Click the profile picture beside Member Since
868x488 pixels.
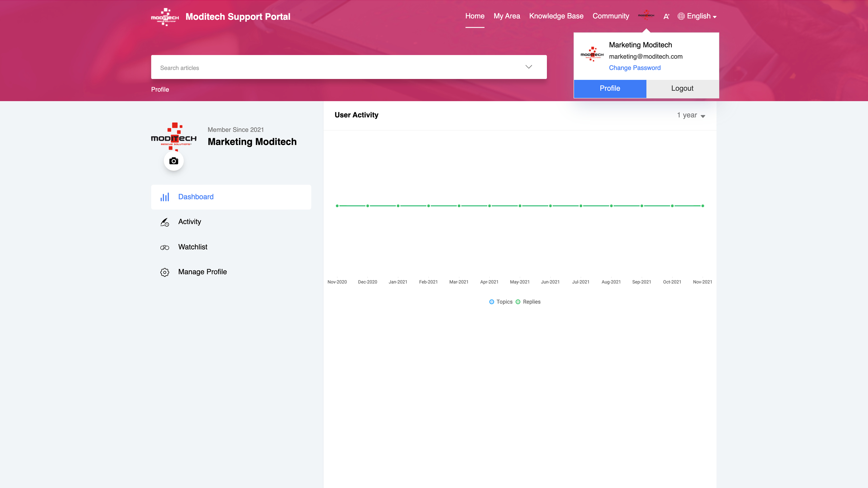point(174,137)
